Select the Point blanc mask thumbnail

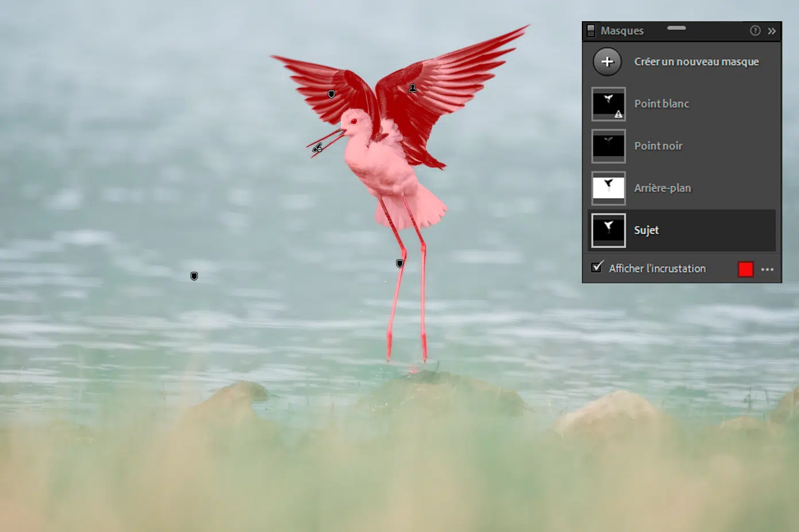click(x=608, y=104)
